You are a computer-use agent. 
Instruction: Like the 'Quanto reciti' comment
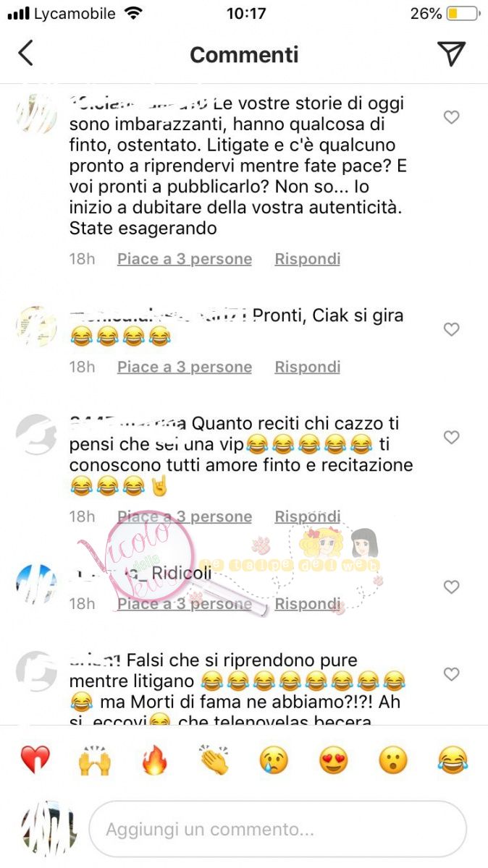pyautogui.click(x=452, y=438)
